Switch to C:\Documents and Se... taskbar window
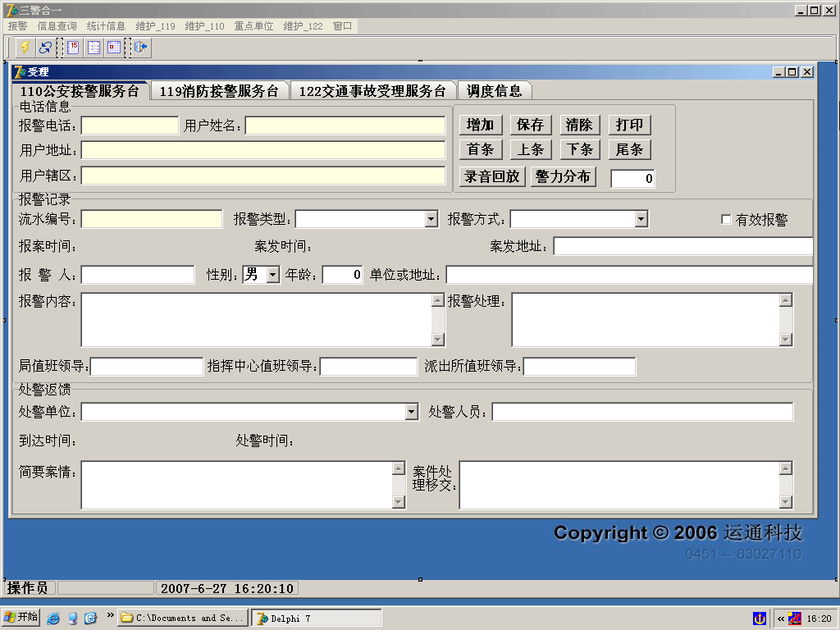 pyautogui.click(x=183, y=619)
